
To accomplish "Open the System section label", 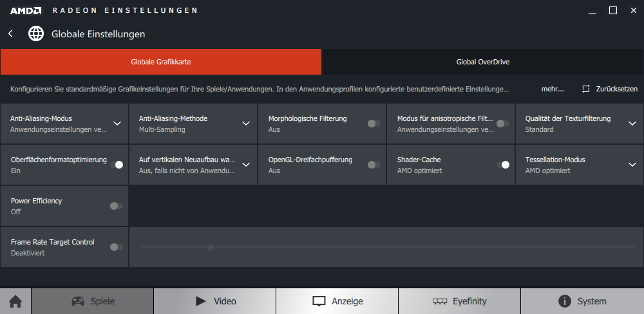I will tap(592, 301).
